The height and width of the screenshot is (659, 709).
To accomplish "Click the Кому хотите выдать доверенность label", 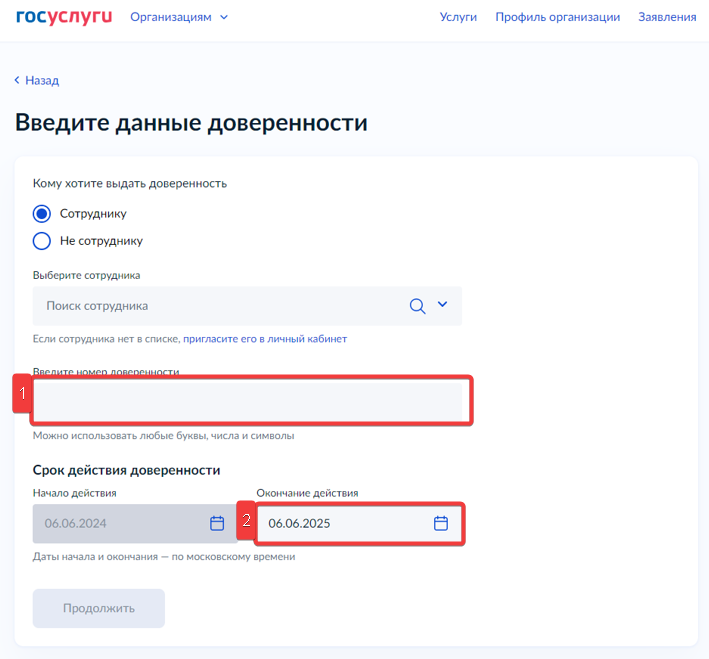I will pyautogui.click(x=130, y=184).
